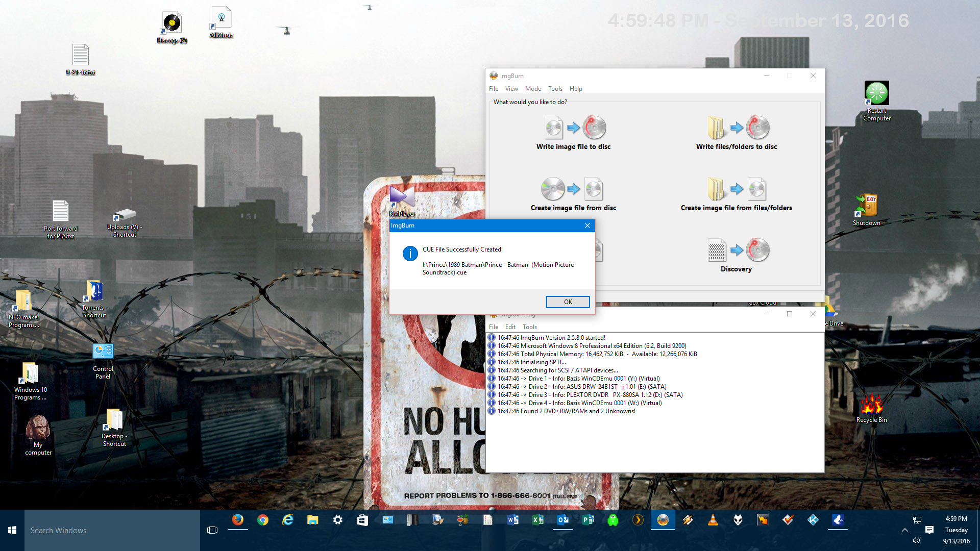Close the ImgBurn CUE File dialog
Screen dimensions: 980x551
pyautogui.click(x=587, y=226)
